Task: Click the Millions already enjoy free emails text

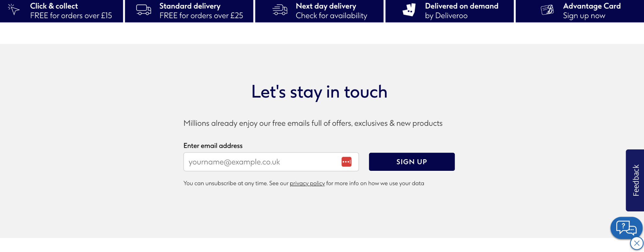Action: (313, 123)
